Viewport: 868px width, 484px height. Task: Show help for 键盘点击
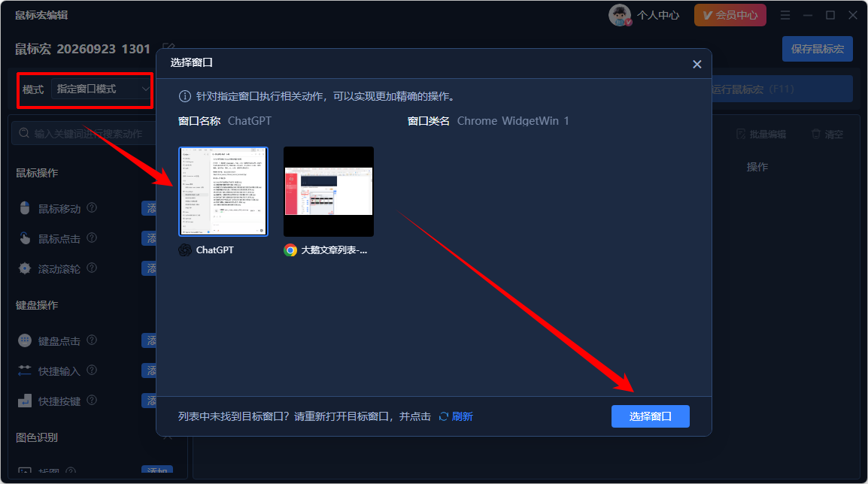click(92, 340)
